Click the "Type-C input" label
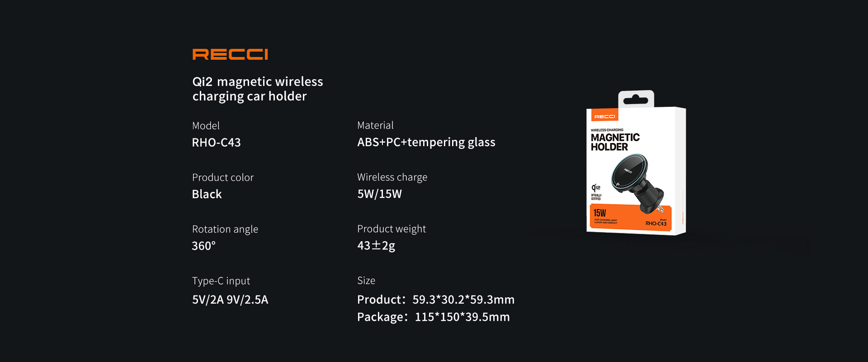 221,281
